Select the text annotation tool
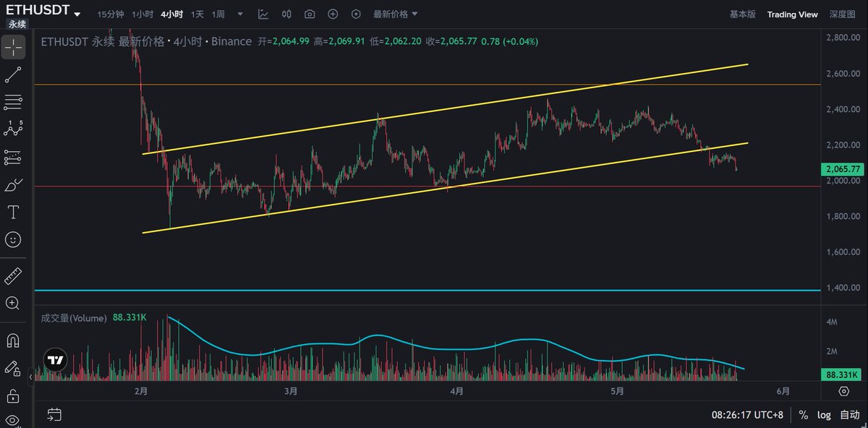The image size is (868, 428). (x=13, y=212)
